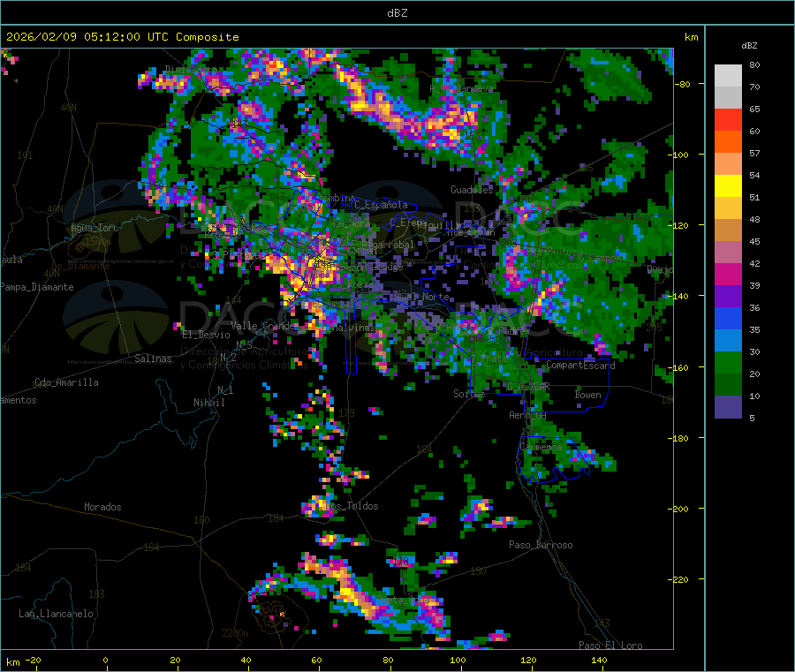The height and width of the screenshot is (672, 795).
Task: Click the '140' x-axis tick label
Action: (x=599, y=660)
